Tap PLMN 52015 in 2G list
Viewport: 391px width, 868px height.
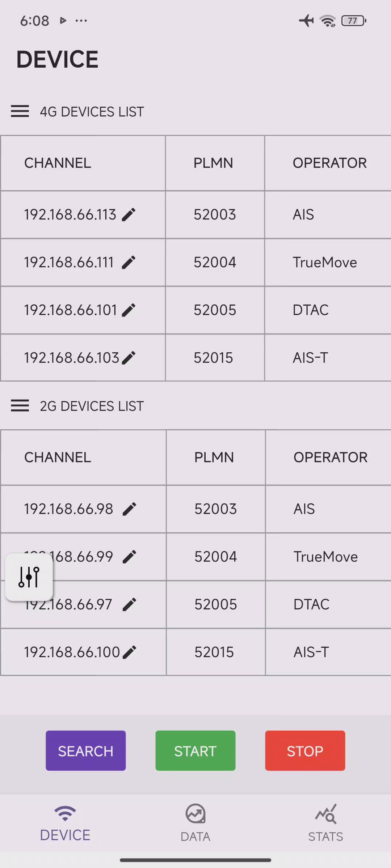point(214,652)
